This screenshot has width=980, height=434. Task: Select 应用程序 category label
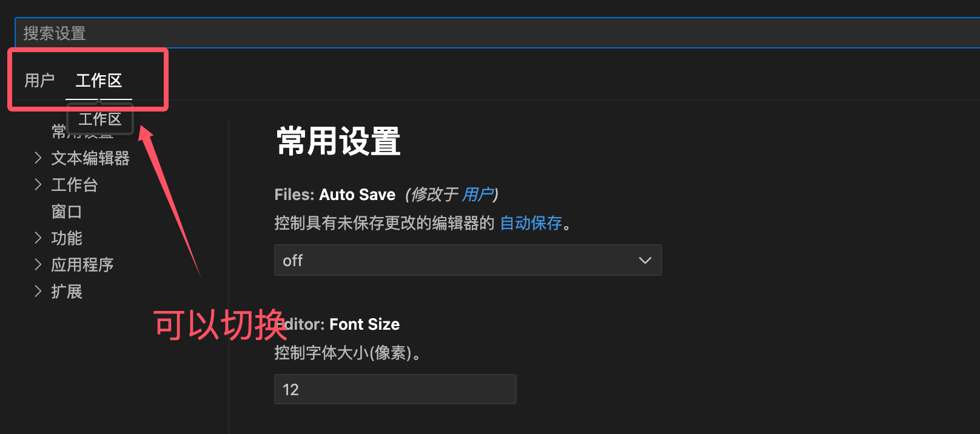pyautogui.click(x=82, y=265)
